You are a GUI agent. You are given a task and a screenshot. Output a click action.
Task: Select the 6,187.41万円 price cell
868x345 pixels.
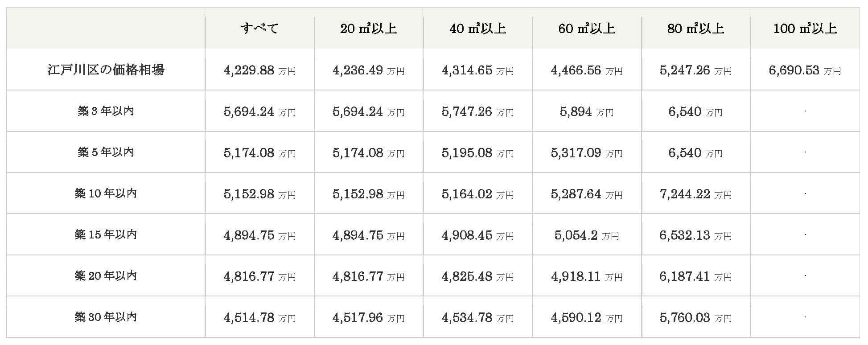pyautogui.click(x=695, y=277)
